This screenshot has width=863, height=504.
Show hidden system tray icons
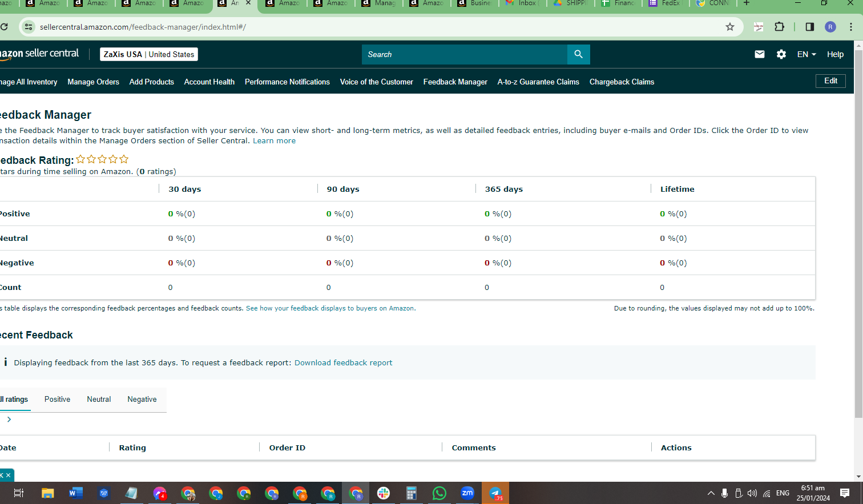click(711, 493)
